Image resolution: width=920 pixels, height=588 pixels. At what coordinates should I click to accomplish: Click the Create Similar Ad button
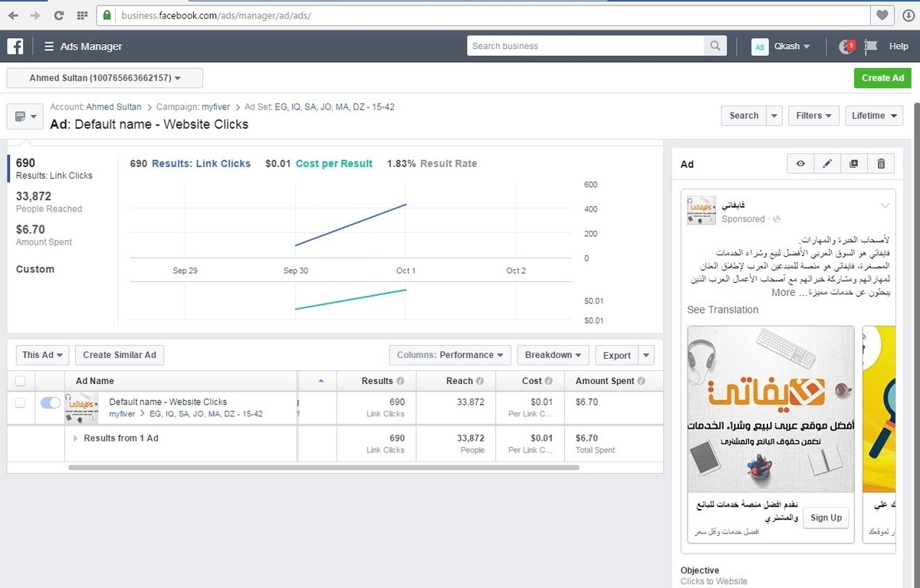[120, 355]
